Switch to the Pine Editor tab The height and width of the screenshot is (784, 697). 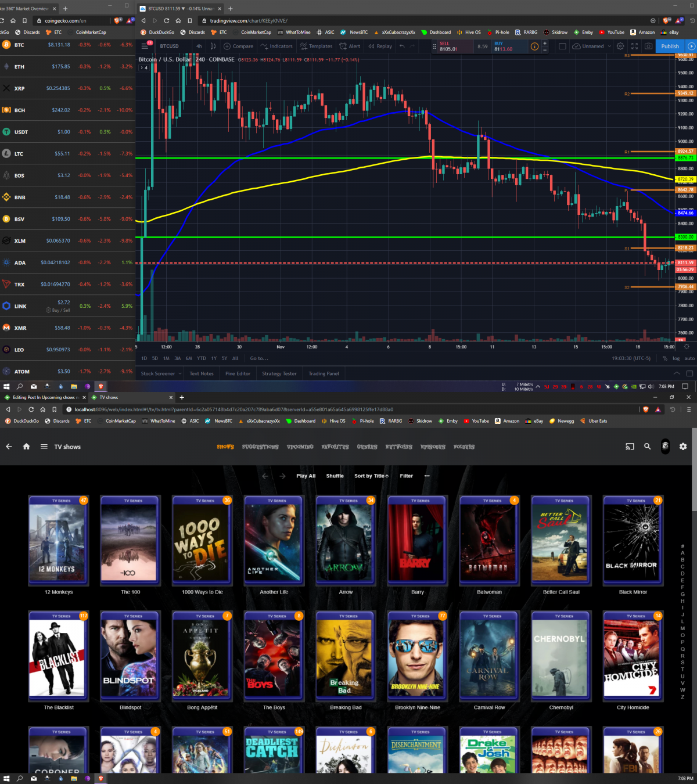238,373
